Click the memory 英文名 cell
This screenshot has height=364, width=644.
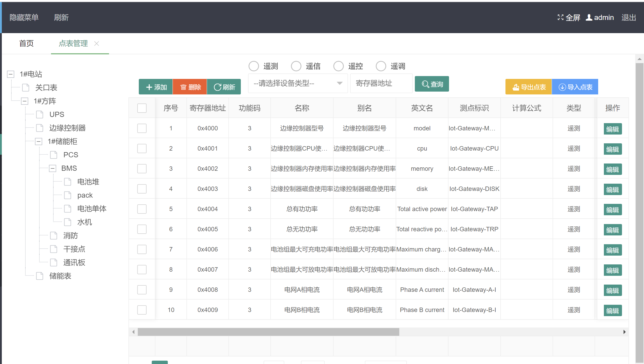coord(422,169)
